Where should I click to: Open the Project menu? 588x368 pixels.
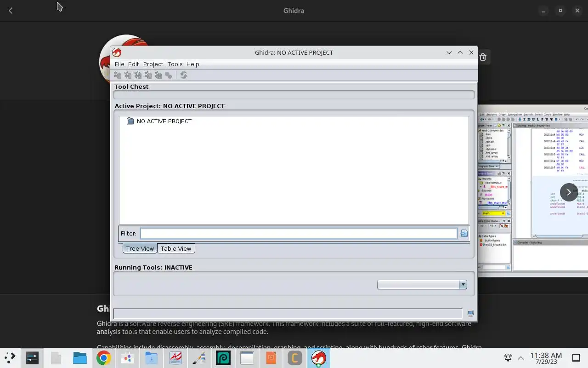[x=153, y=64]
